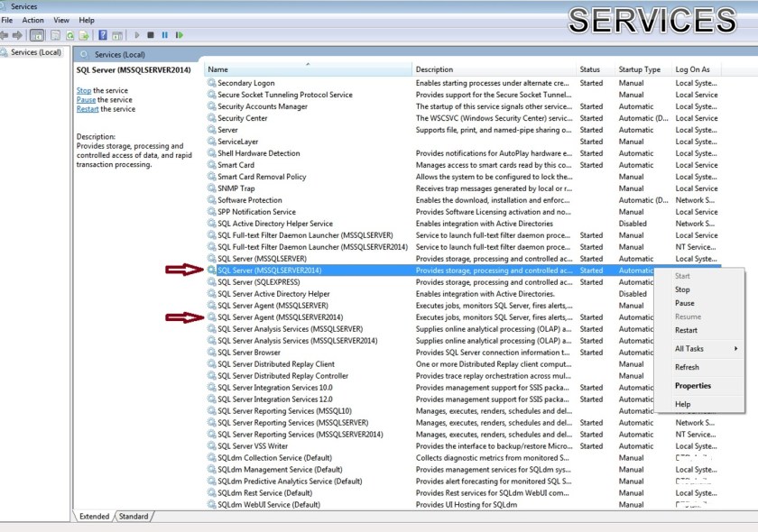Click the Stop the service link
This screenshot has height=532, width=758.
pos(84,90)
